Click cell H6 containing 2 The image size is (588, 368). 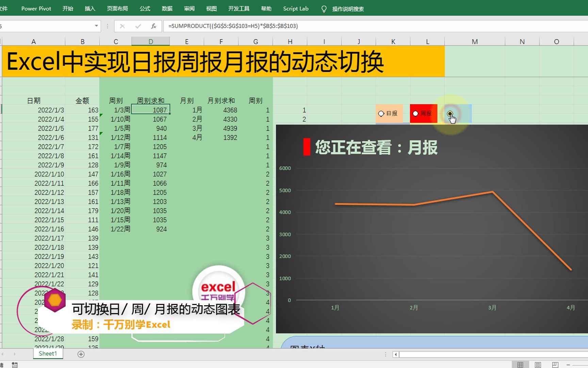pyautogui.click(x=290, y=119)
